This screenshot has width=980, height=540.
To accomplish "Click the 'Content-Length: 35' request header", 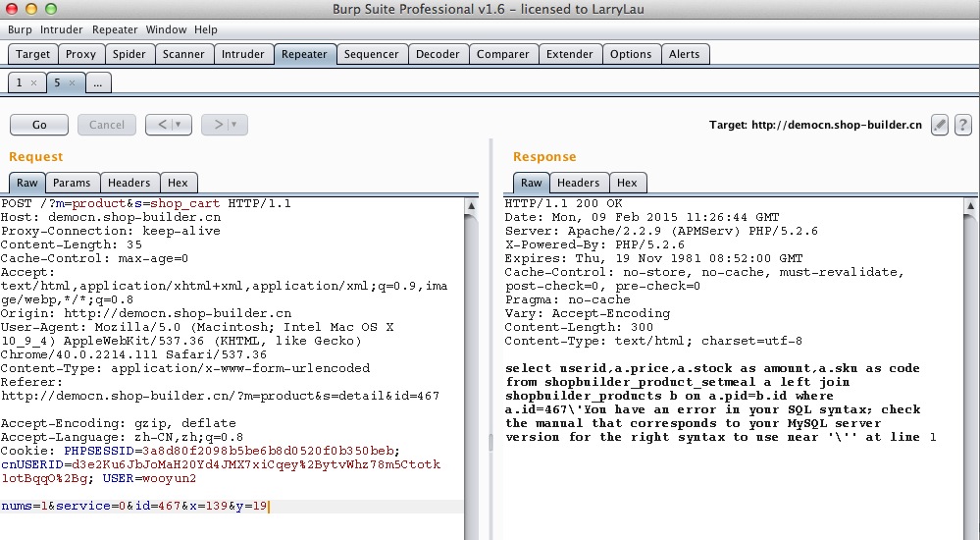I will point(72,244).
